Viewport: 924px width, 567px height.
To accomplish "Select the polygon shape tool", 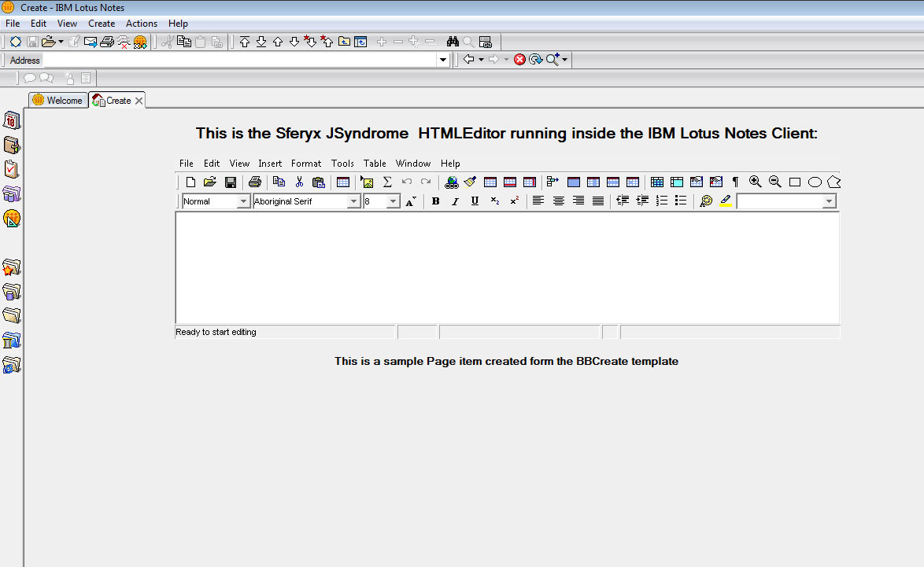I will (833, 182).
